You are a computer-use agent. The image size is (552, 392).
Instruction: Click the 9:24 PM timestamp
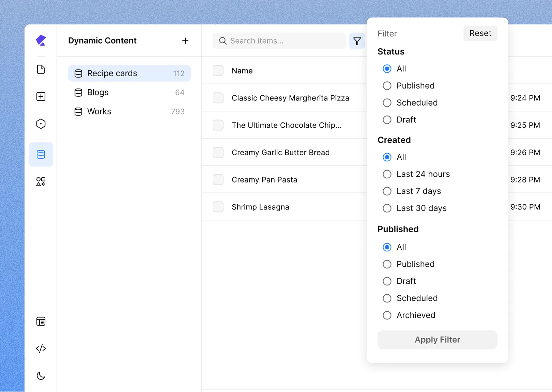525,98
